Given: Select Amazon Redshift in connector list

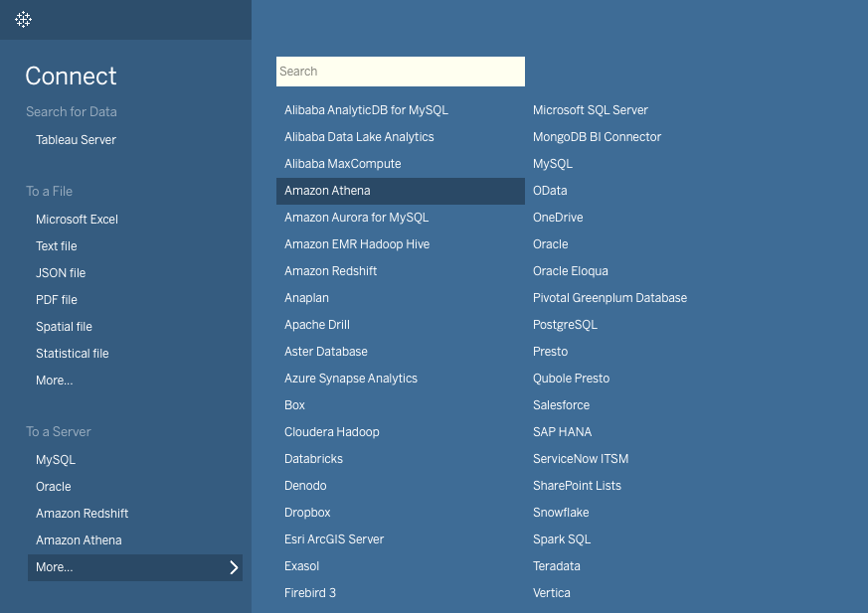Looking at the screenshot, I should point(330,271).
